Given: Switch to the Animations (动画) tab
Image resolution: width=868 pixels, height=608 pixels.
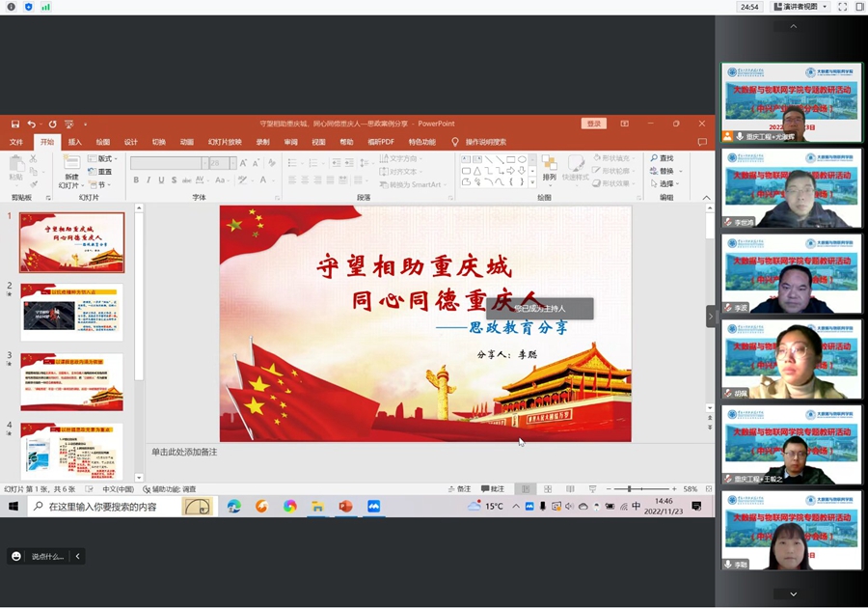Looking at the screenshot, I should pos(186,142).
